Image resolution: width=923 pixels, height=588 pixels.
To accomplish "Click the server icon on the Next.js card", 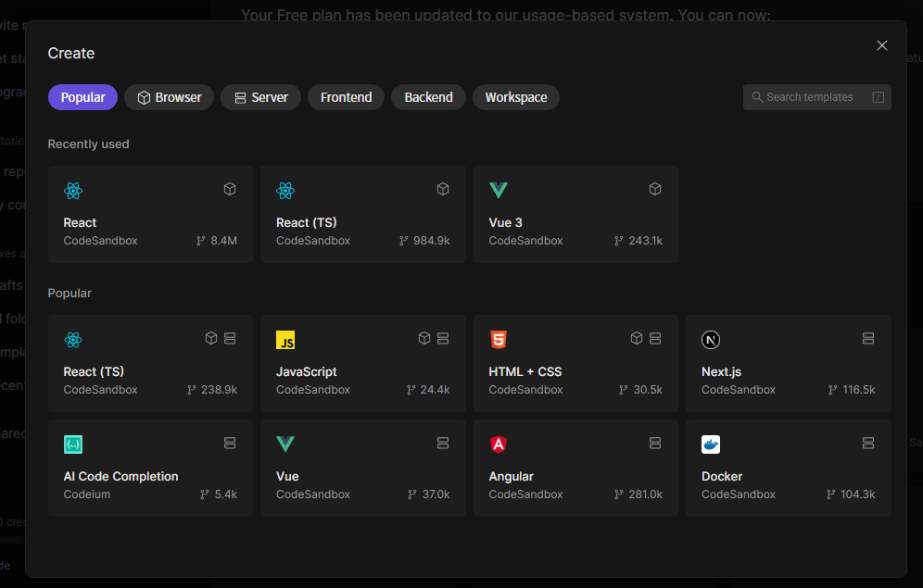I will (868, 338).
